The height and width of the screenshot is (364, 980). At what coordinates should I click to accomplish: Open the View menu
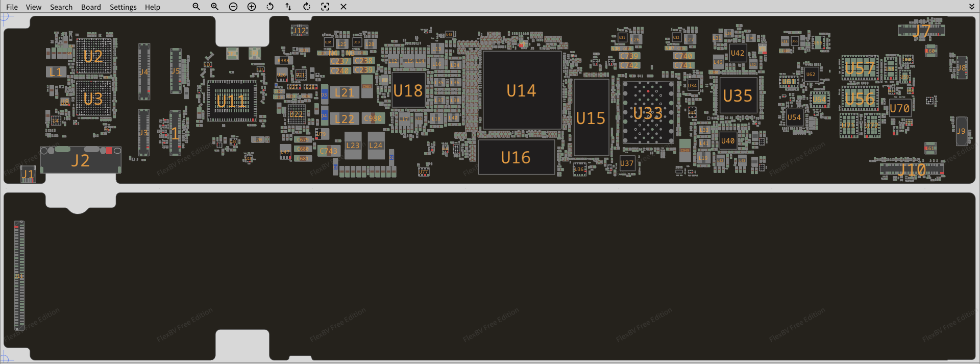tap(34, 7)
